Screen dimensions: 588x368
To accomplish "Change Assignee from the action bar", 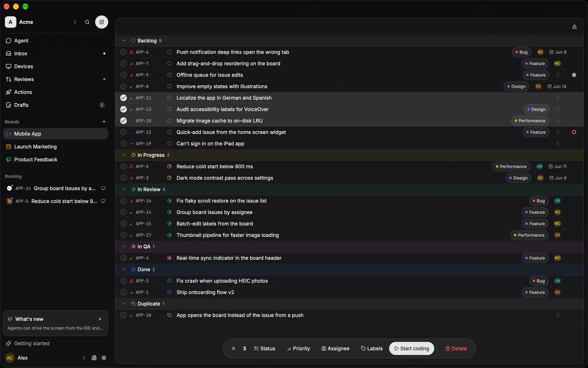I will point(335,348).
